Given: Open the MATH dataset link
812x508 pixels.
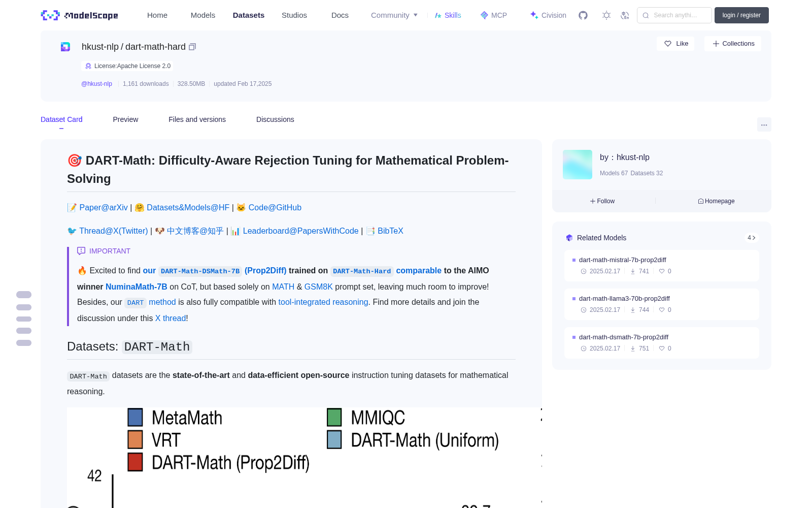Looking at the screenshot, I should pyautogui.click(x=283, y=287).
